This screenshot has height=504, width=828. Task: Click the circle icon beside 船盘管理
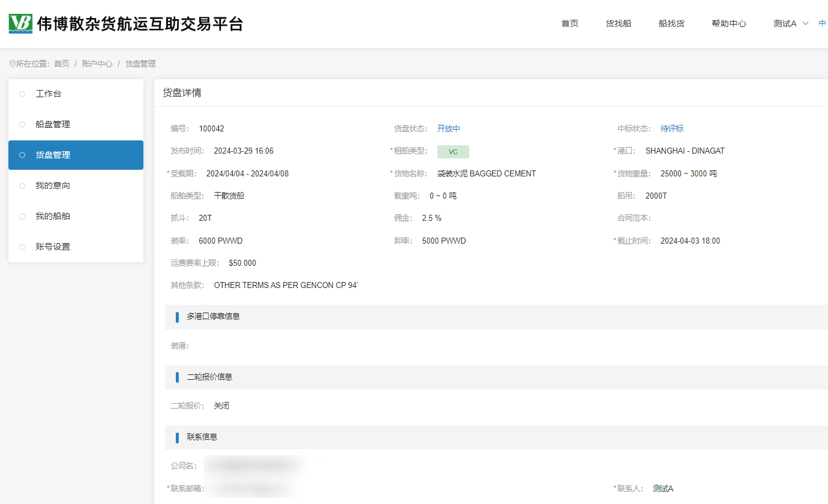click(x=22, y=125)
